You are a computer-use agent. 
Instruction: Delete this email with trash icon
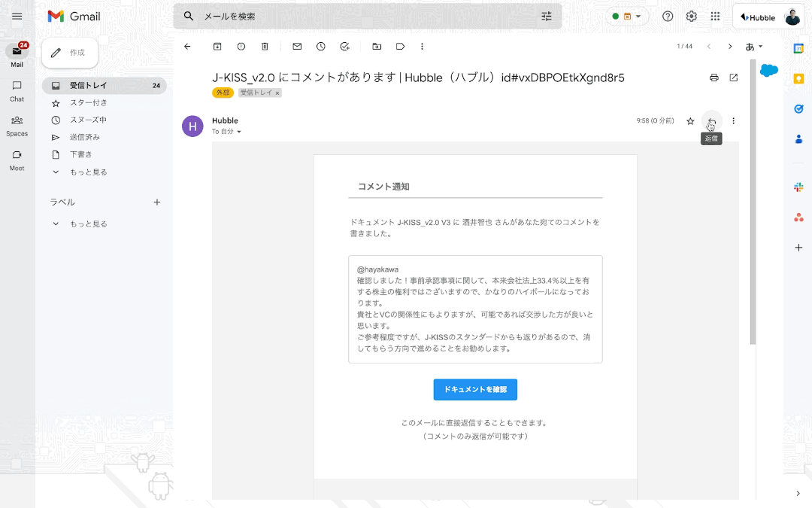(x=265, y=47)
